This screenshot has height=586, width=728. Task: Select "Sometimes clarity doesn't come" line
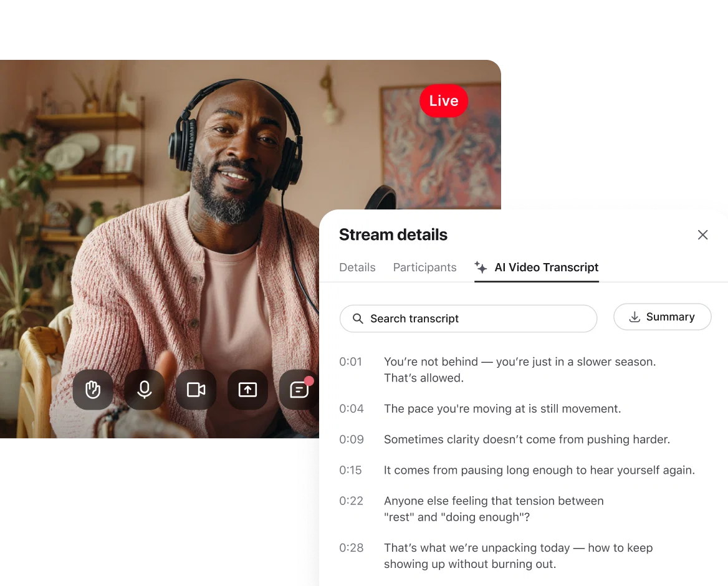pyautogui.click(x=527, y=439)
